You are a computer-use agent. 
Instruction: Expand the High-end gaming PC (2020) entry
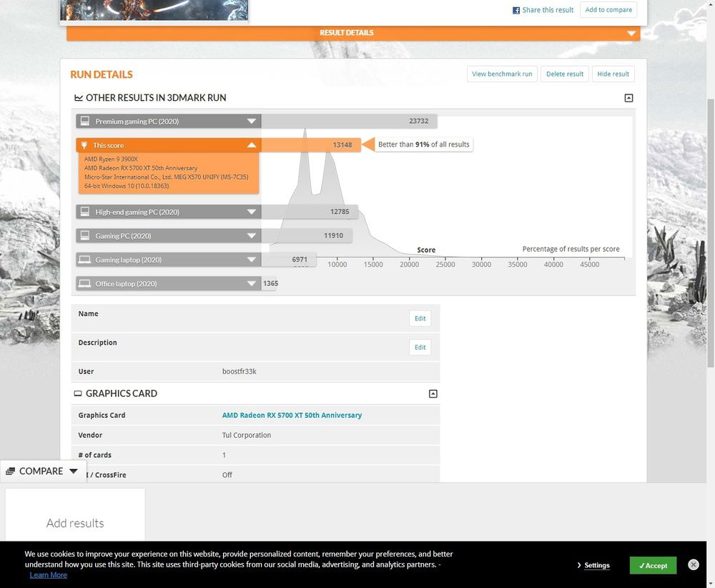pyautogui.click(x=251, y=212)
